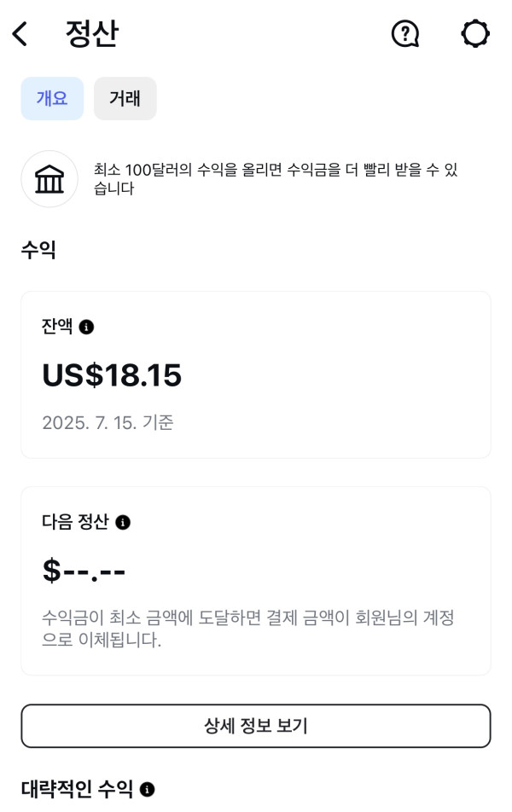
Task: Tap the 대략적인 수익 heading
Action: pyautogui.click(x=77, y=790)
